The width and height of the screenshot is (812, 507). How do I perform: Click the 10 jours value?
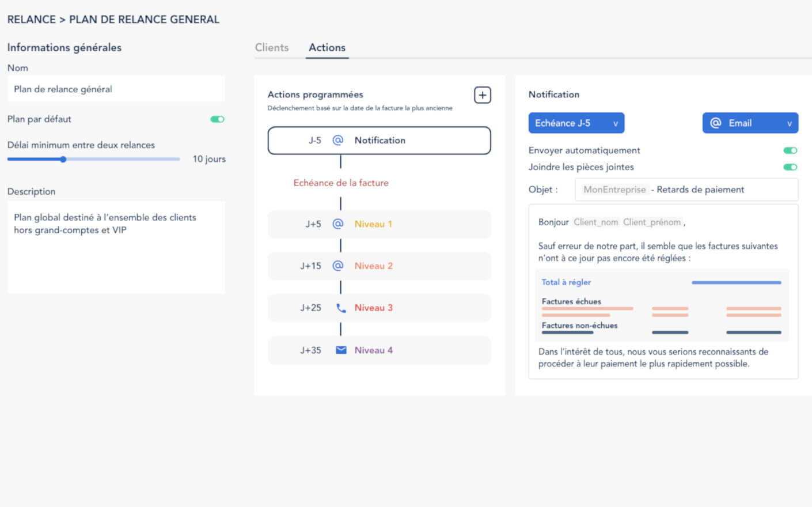tap(209, 159)
